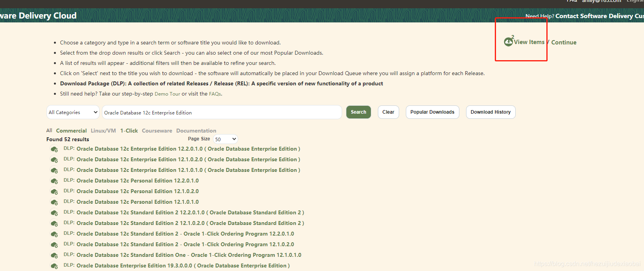This screenshot has height=271, width=644.
Task: Select the Courseware filter tab
Action: tap(157, 131)
